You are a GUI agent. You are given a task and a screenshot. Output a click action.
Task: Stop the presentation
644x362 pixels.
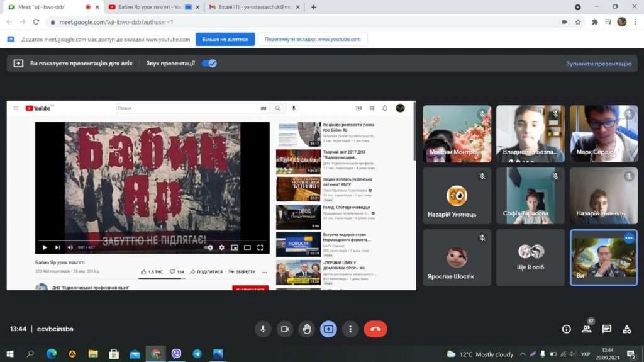click(x=599, y=64)
